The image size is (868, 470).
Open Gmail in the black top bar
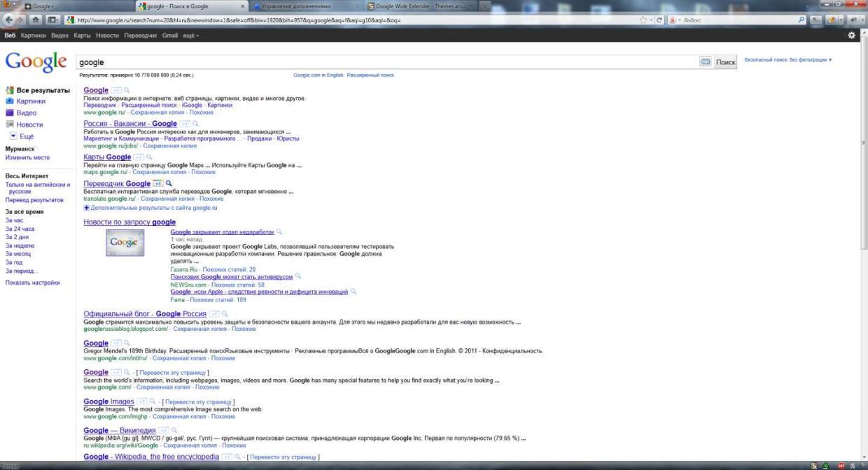(x=170, y=35)
